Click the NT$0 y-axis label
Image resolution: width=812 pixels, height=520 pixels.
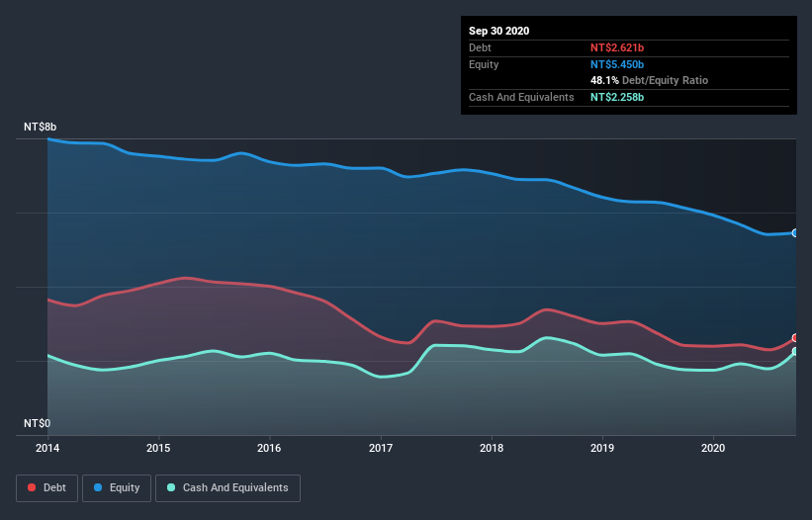(x=38, y=424)
